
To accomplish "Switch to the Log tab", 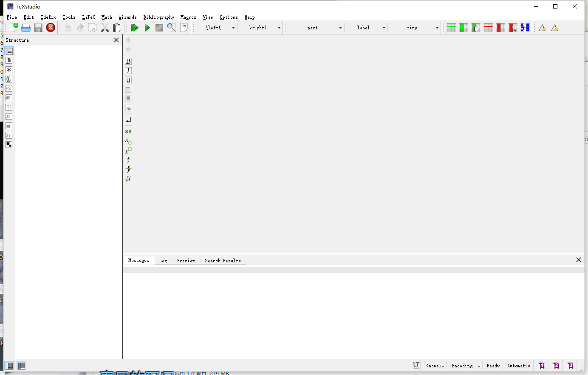I will pyautogui.click(x=163, y=261).
